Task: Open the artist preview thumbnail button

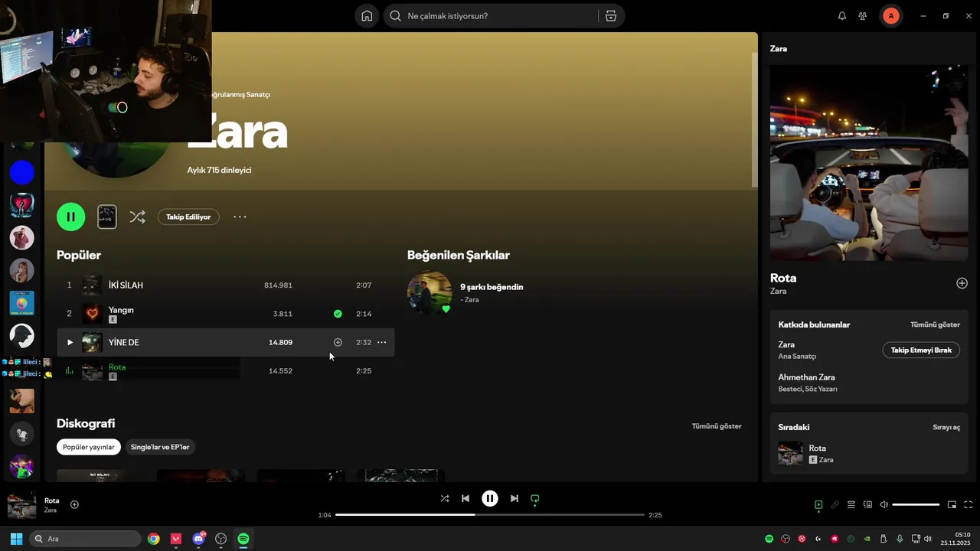Action: 107,217
